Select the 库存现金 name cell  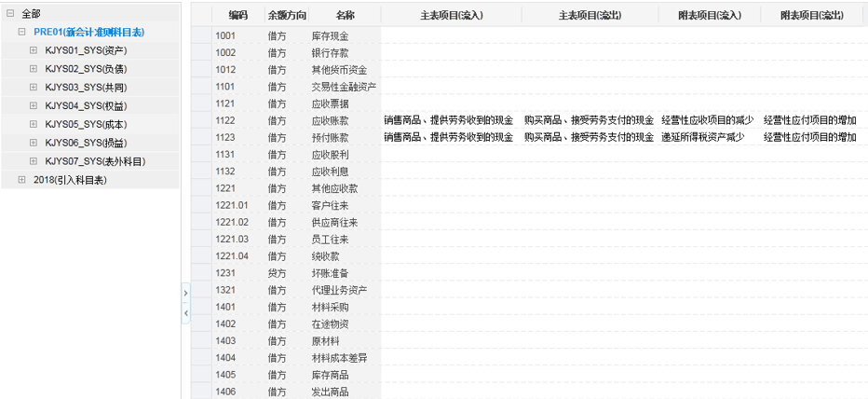coord(345,36)
